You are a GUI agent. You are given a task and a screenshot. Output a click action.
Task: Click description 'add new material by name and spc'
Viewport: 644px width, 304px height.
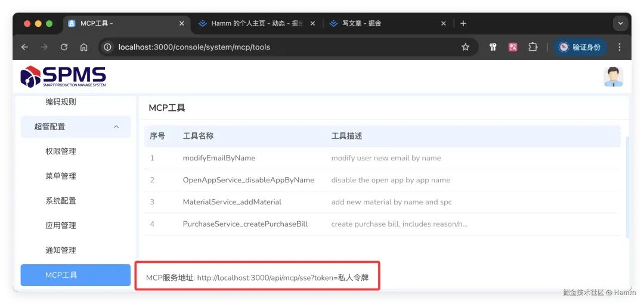(x=391, y=201)
